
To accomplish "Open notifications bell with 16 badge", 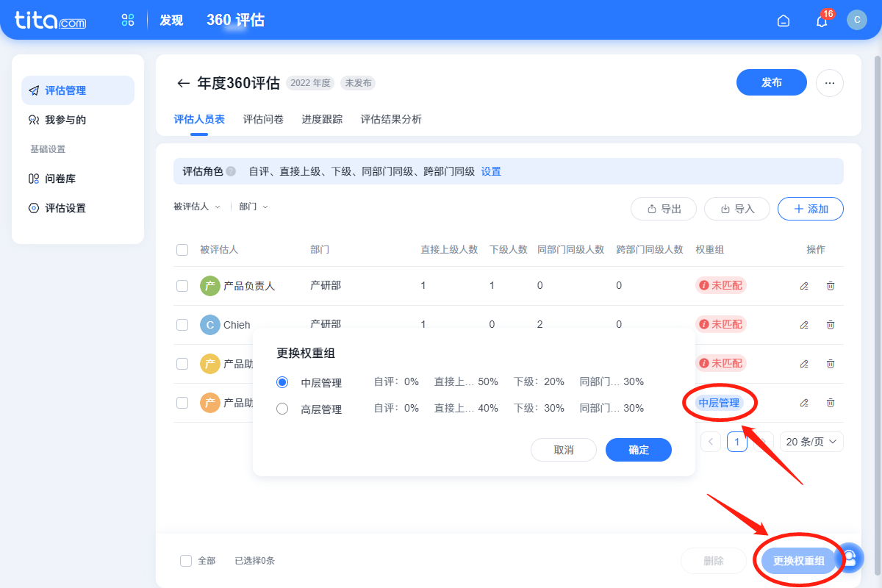I will click(822, 20).
